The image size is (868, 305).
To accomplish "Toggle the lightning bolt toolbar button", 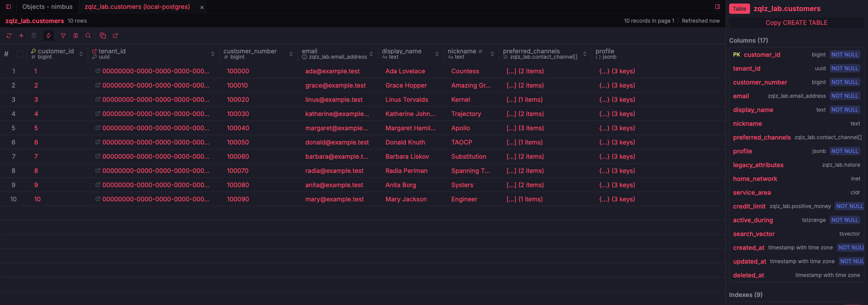I will [x=49, y=36].
